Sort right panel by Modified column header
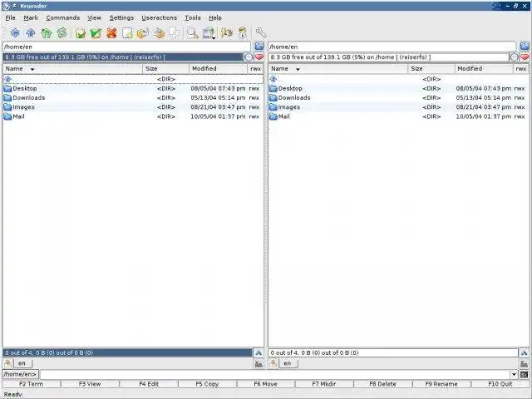 point(484,69)
